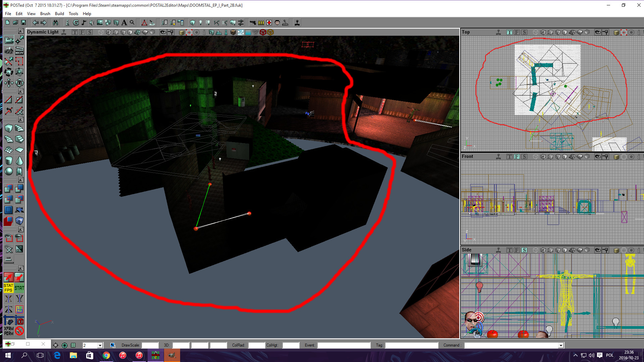Open Search for Actors binoculars
The width and height of the screenshot is (644, 362).
55,22
